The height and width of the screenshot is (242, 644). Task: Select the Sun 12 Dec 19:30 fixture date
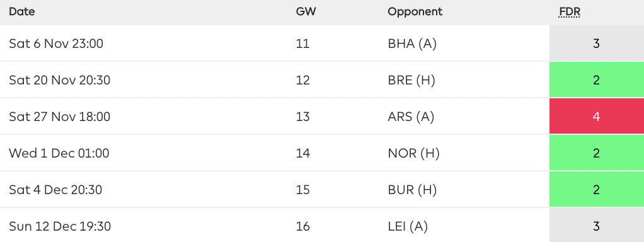pyautogui.click(x=60, y=226)
